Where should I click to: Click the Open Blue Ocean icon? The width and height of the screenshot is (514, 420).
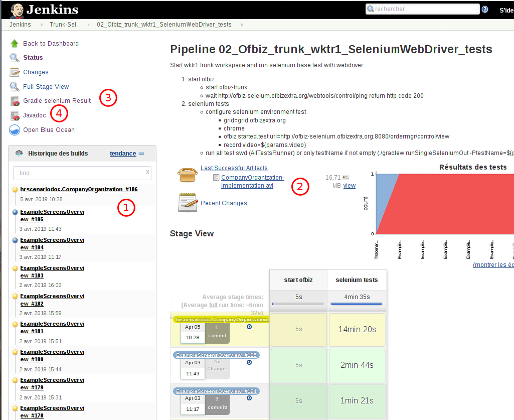coord(15,130)
